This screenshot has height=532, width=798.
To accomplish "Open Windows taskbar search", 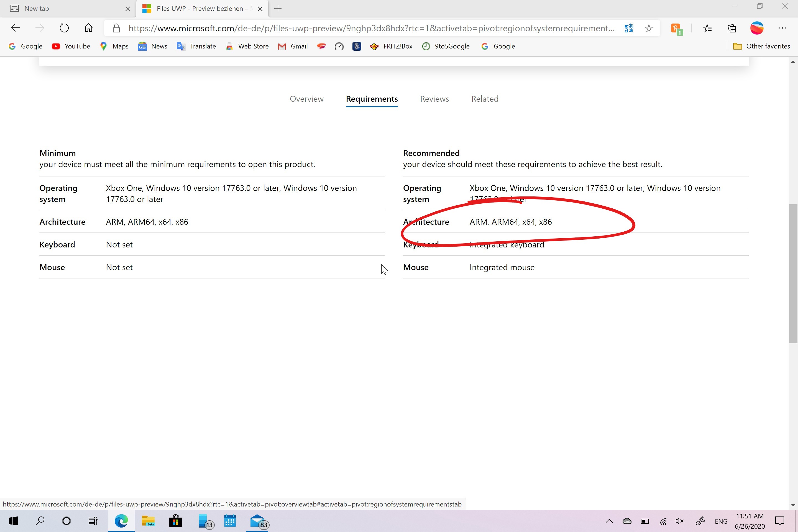I will (x=40, y=521).
